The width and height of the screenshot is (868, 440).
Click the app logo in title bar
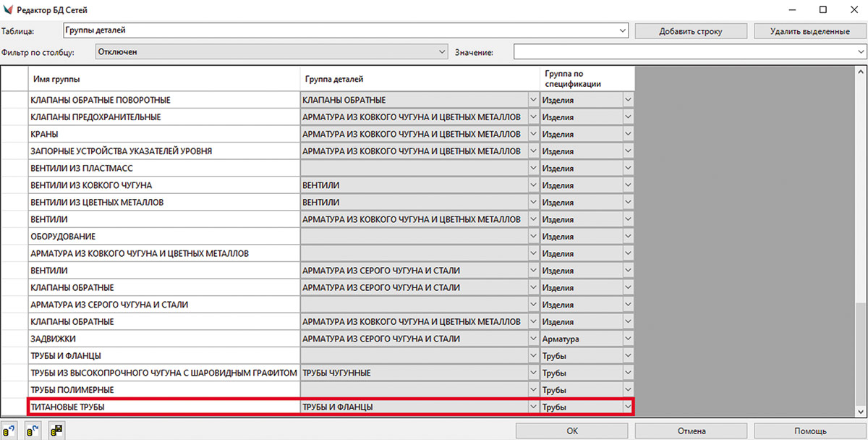(x=8, y=10)
